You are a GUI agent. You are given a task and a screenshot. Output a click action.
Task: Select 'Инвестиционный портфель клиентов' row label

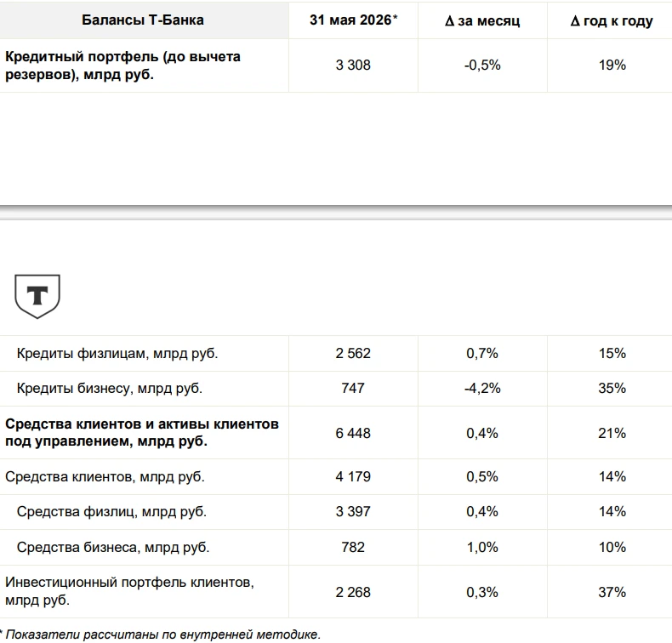pos(129,591)
